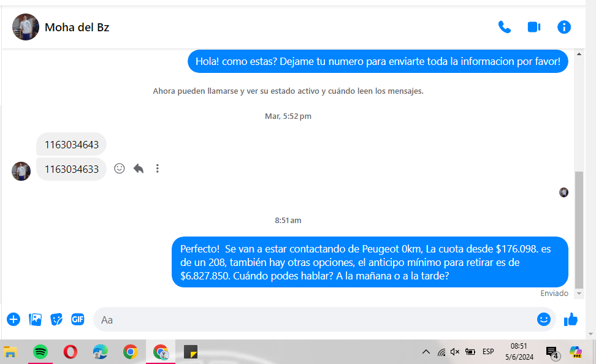
Task: Start a video call from the chat header
Action: click(533, 27)
